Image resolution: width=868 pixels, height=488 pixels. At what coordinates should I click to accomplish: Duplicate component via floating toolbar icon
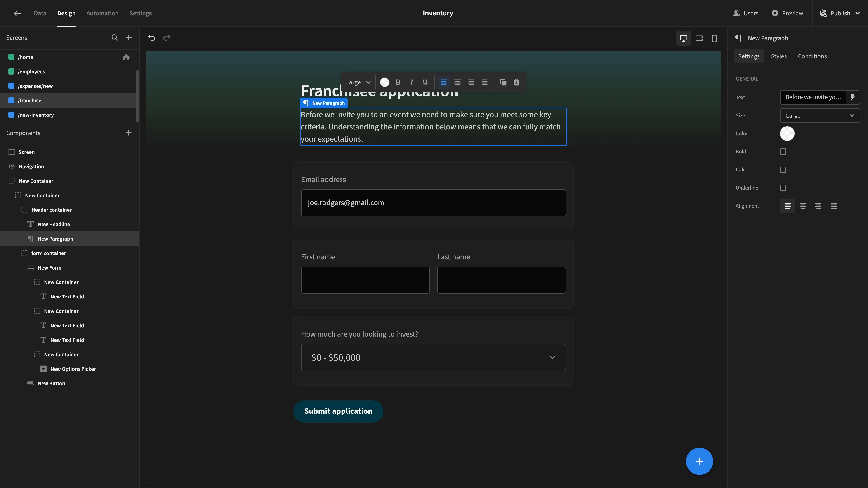click(503, 82)
